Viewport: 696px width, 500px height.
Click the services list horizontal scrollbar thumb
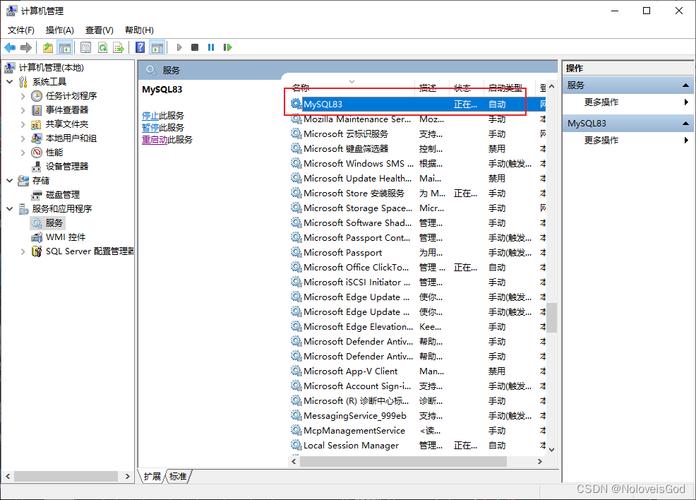(x=403, y=461)
